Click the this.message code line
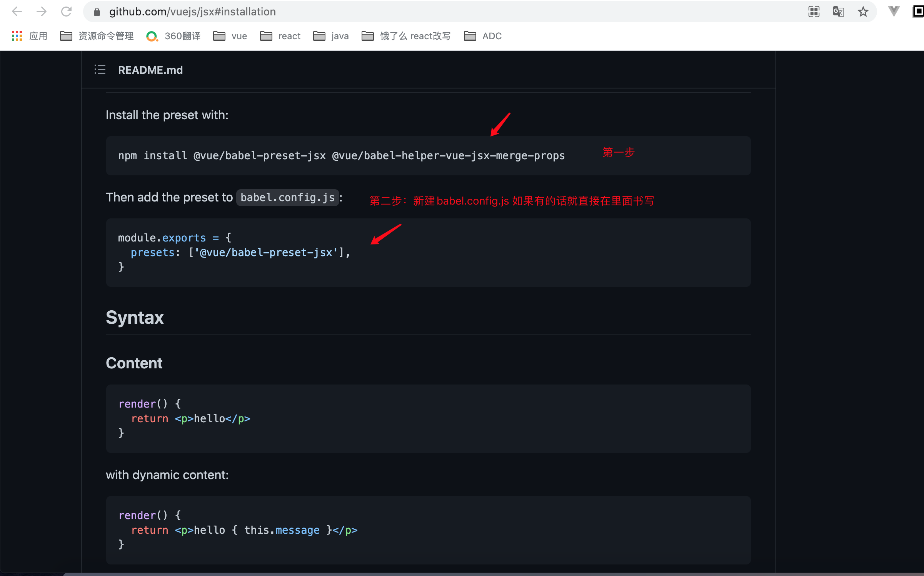924x576 pixels. [x=244, y=530]
